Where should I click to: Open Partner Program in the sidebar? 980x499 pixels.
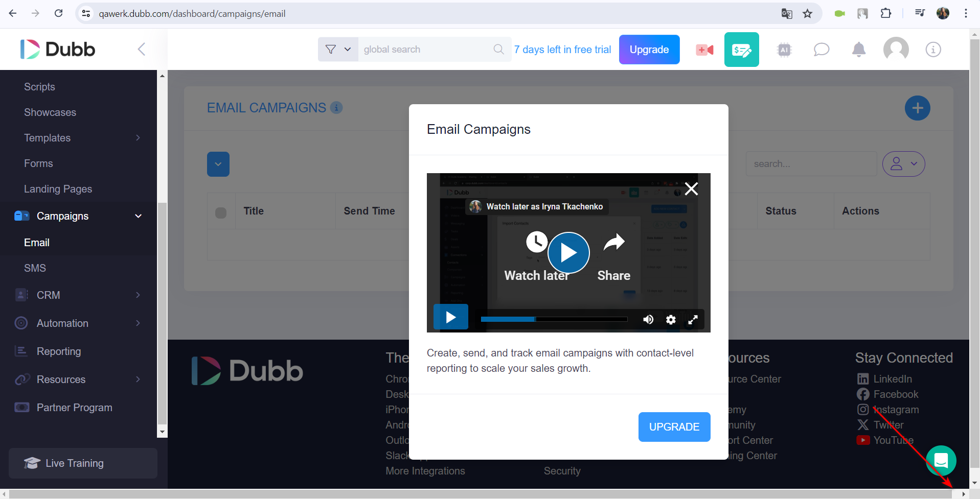[74, 408]
